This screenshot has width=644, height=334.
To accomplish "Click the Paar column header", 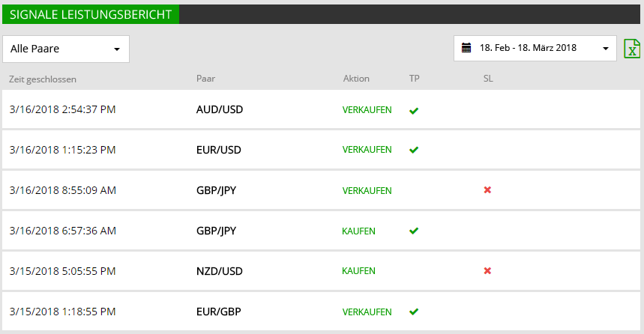I will [x=205, y=79].
